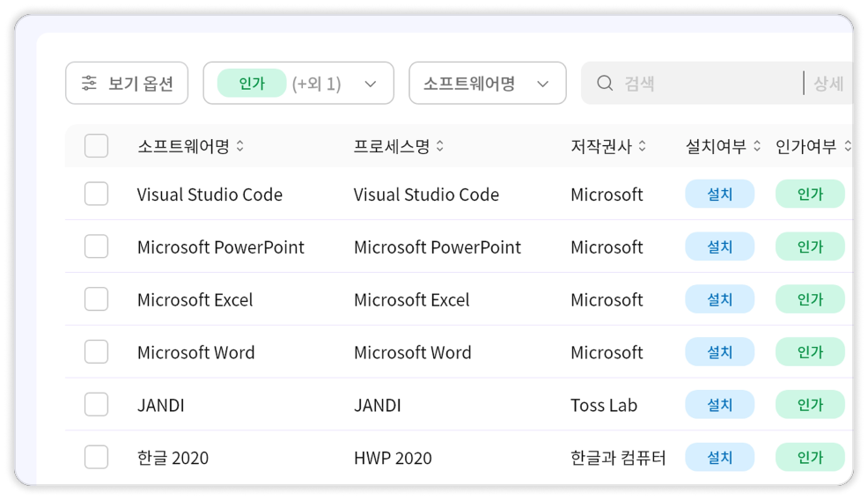Viewport: 868px width, 500px height.
Task: Click the sliders icon in 보기 옵션
Action: [x=89, y=83]
